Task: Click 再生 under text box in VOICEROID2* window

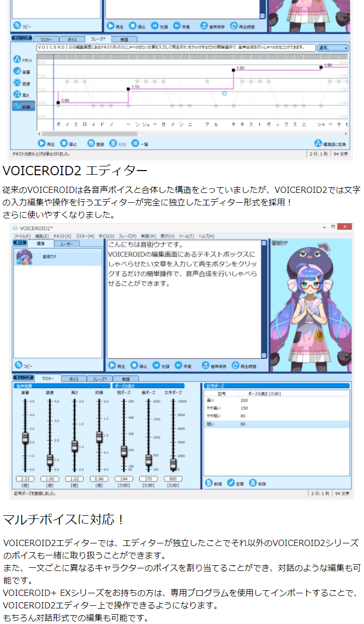Action: pos(116,366)
